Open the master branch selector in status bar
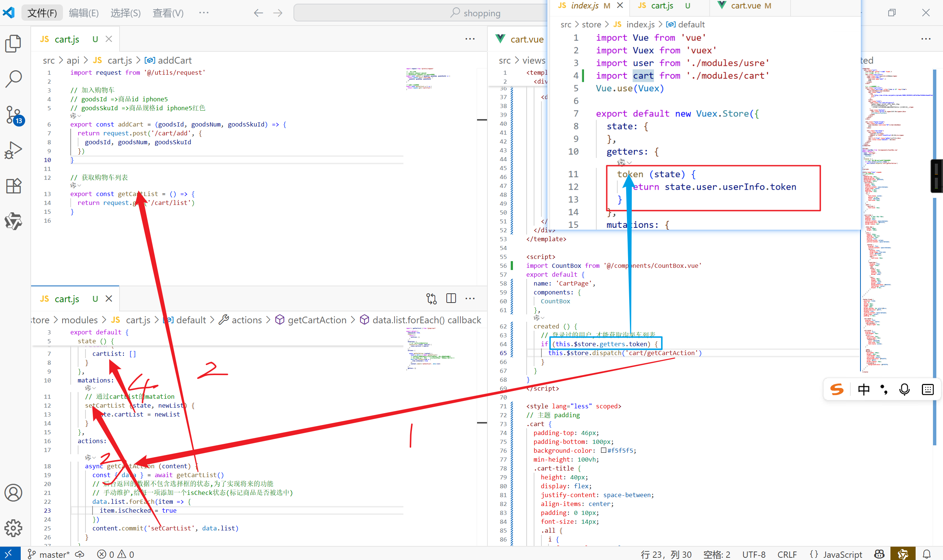This screenshot has width=943, height=560. point(49,554)
